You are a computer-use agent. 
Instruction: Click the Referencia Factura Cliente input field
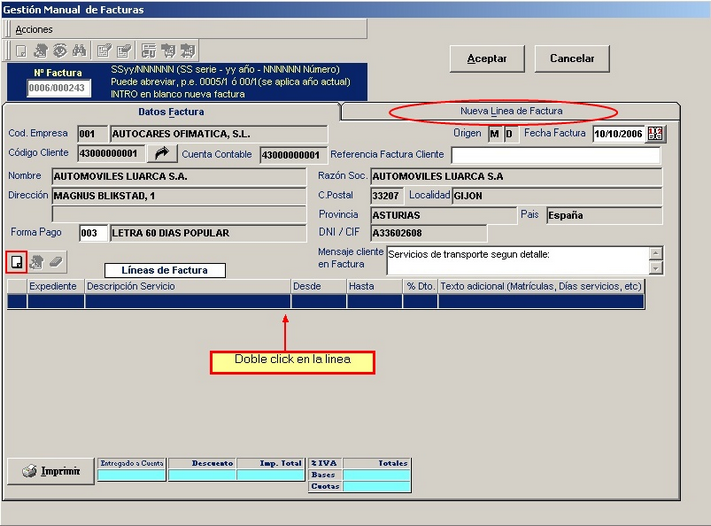coord(555,155)
